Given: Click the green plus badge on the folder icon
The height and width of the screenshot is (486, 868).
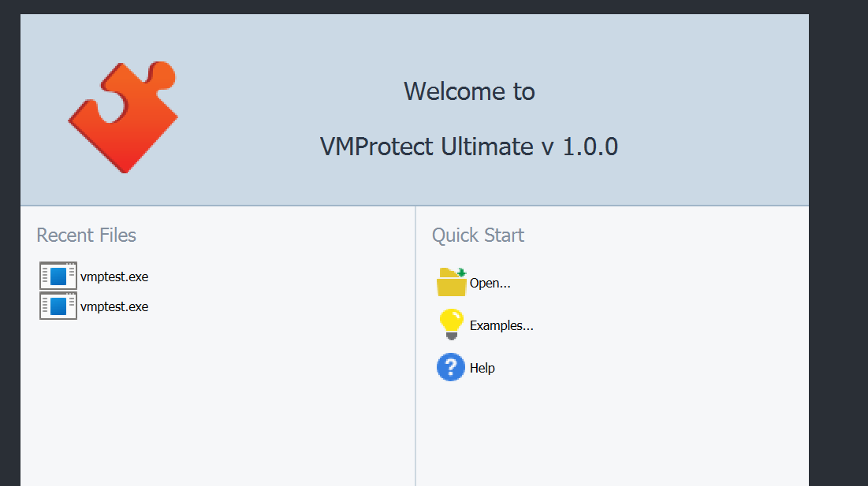Looking at the screenshot, I should point(461,273).
